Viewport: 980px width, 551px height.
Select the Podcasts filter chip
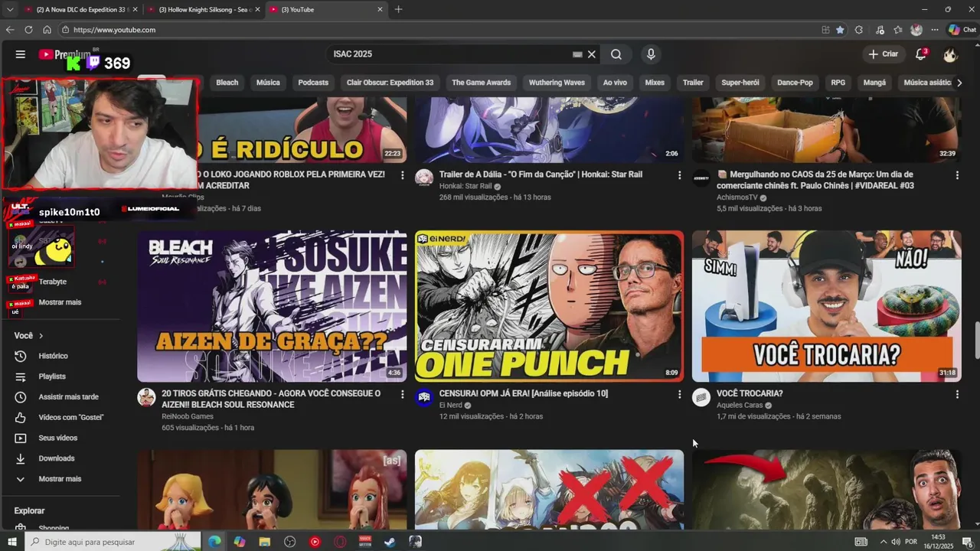pyautogui.click(x=313, y=83)
